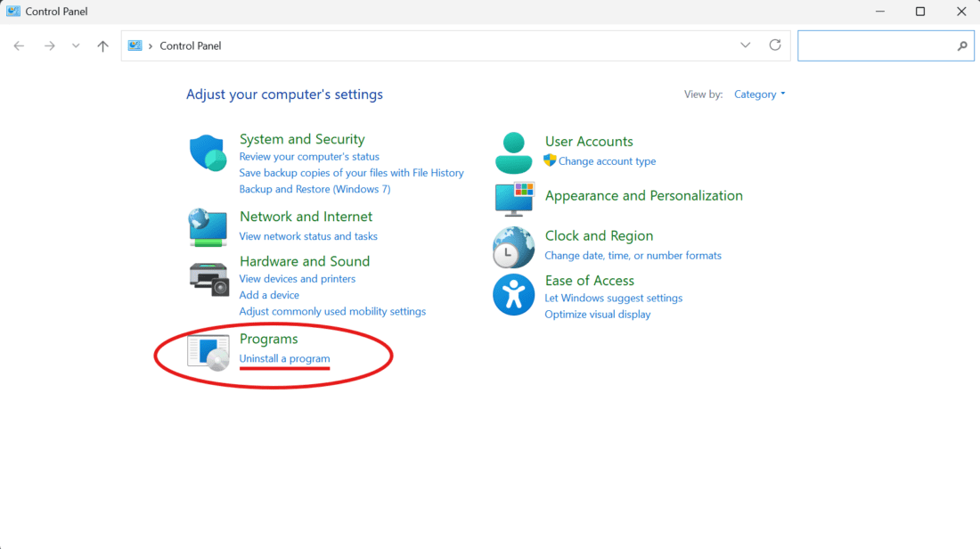Click the breadcrumb chevron before Control Panel

[x=150, y=46]
